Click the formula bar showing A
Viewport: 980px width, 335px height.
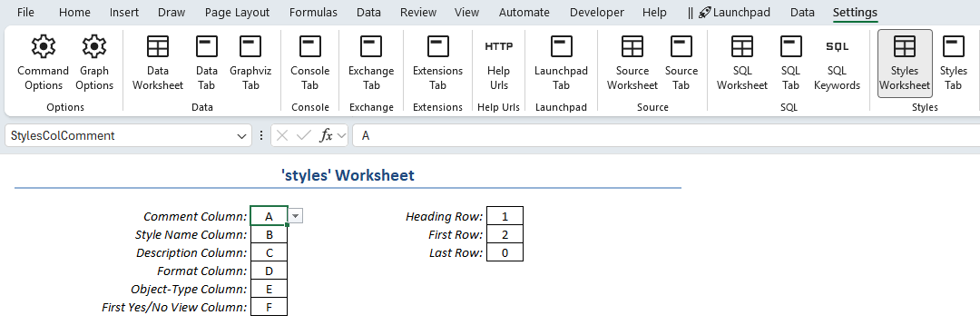[666, 135]
